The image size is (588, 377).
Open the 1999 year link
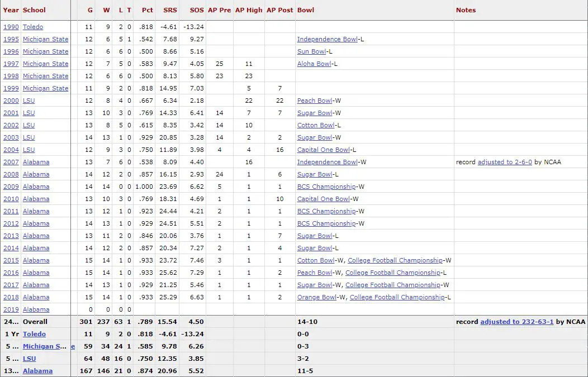click(x=11, y=88)
